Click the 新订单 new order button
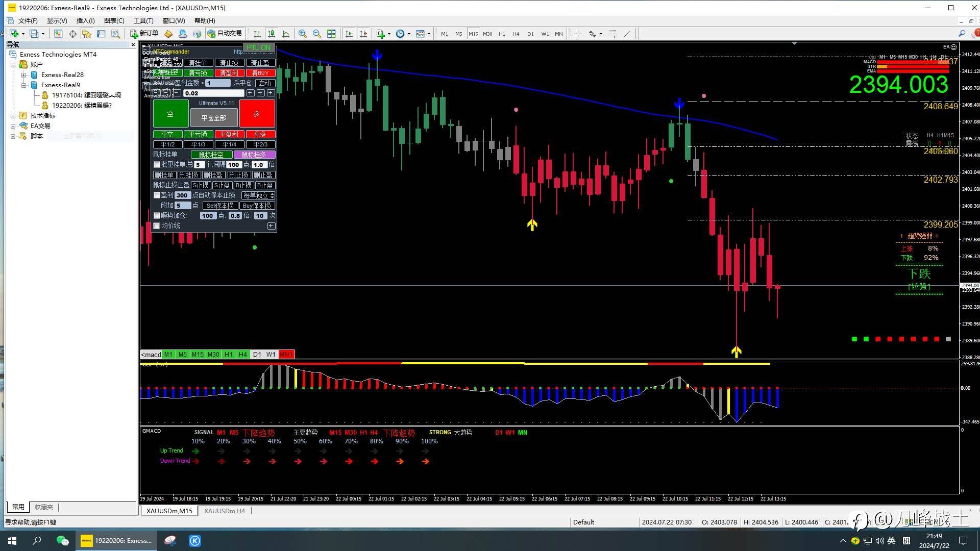The width and height of the screenshot is (980, 551). coord(144,34)
